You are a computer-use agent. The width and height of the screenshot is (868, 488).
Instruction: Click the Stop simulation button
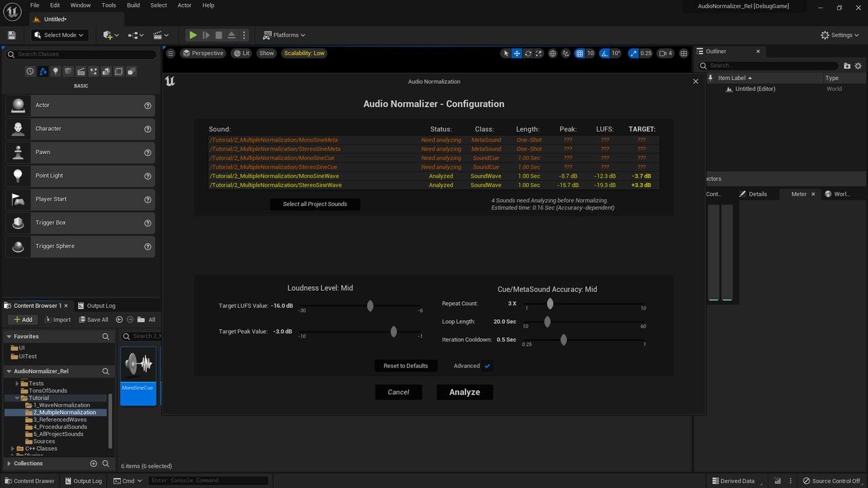(218, 35)
